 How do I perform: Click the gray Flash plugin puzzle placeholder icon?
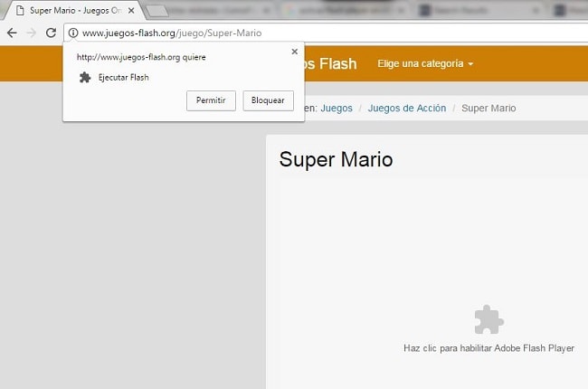pos(488,319)
